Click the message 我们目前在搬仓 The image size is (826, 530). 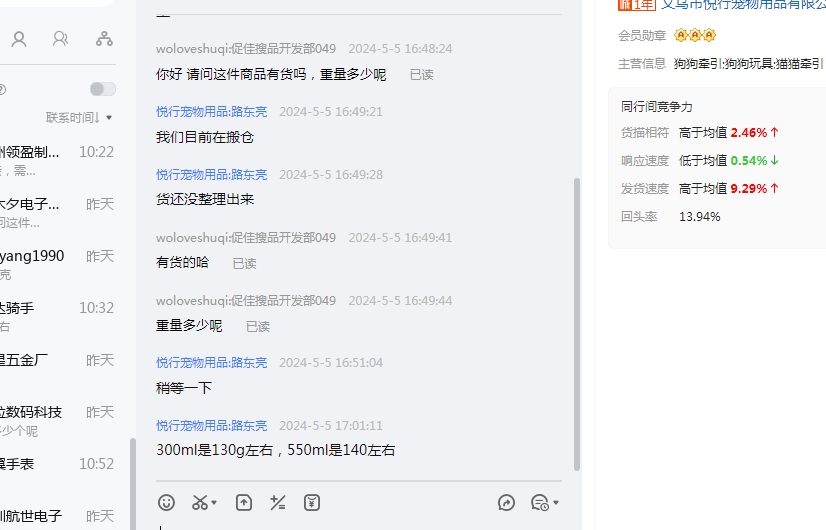click(205, 138)
